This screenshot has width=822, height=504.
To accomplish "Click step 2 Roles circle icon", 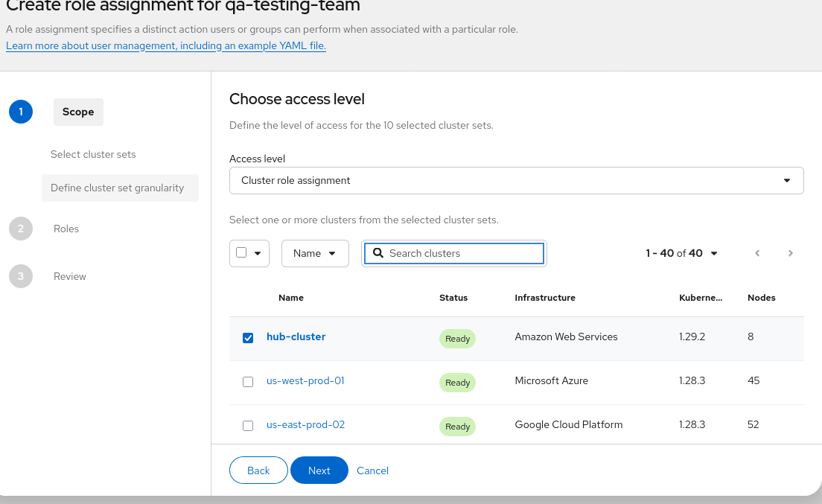I will pyautogui.click(x=21, y=229).
